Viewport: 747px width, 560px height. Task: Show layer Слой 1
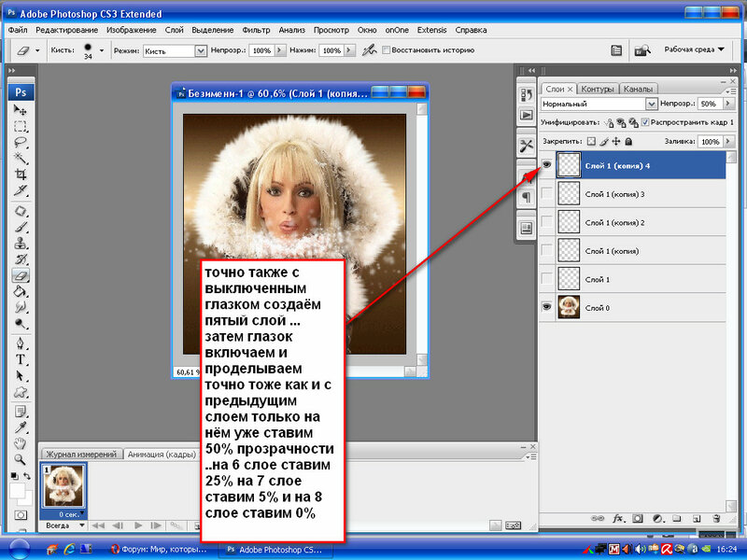coord(547,279)
